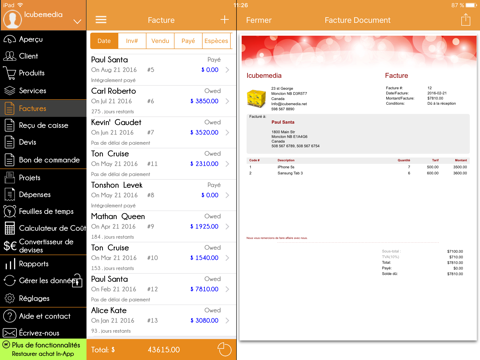Open Paul Santa invoice #5 chevron
This screenshot has height=360, width=480.
[227, 70]
